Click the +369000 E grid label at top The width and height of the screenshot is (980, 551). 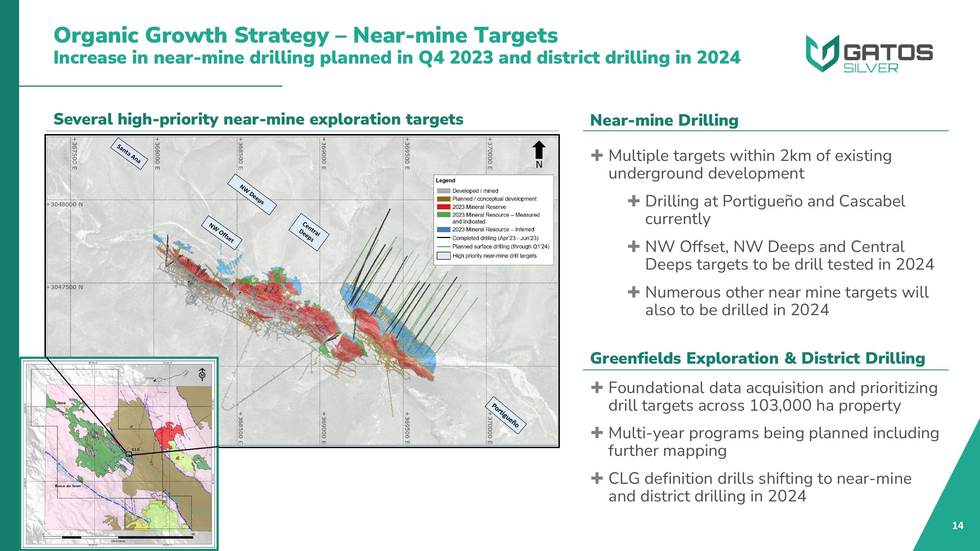[x=323, y=154]
